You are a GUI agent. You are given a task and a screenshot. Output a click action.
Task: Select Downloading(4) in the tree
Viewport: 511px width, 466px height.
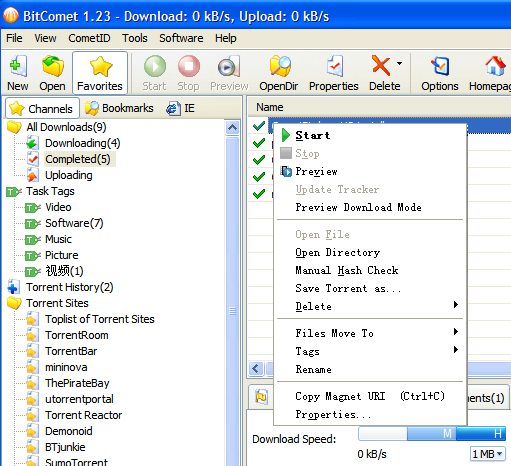[x=82, y=143]
